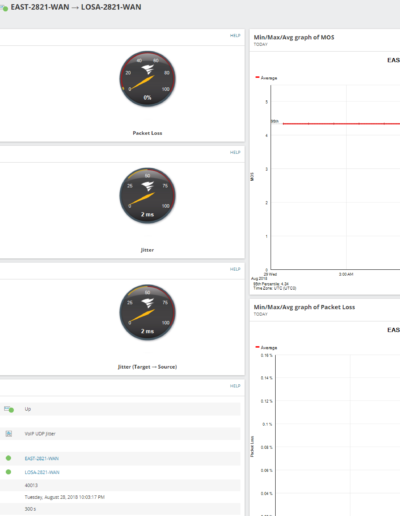Viewport: 400px width, 516px height.
Task: Click the red Average legend in MOS graph
Action: click(x=266, y=78)
